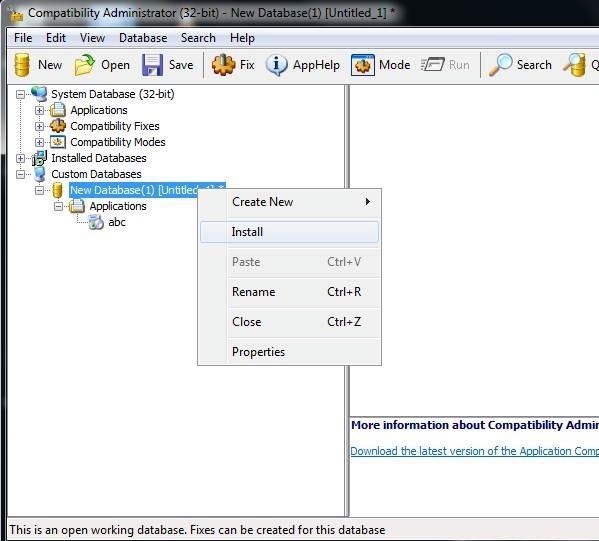Select the Installed Databases tree item
Image resolution: width=599 pixels, height=541 pixels.
click(99, 158)
